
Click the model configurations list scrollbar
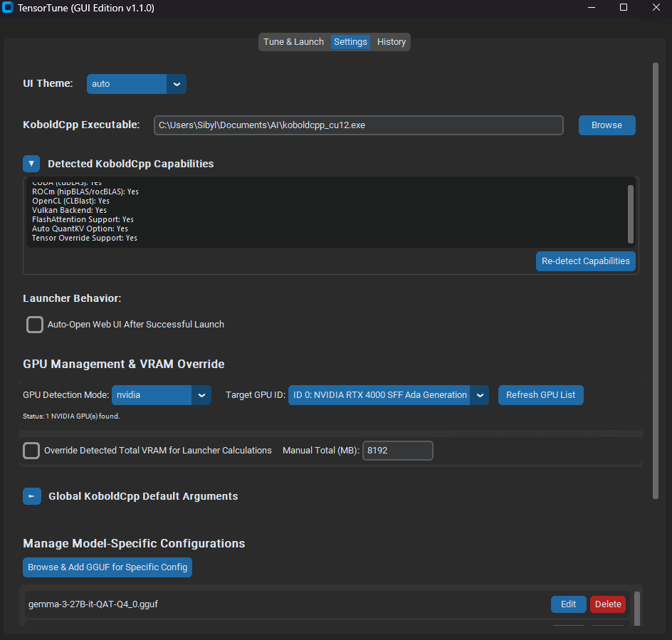pos(637,609)
